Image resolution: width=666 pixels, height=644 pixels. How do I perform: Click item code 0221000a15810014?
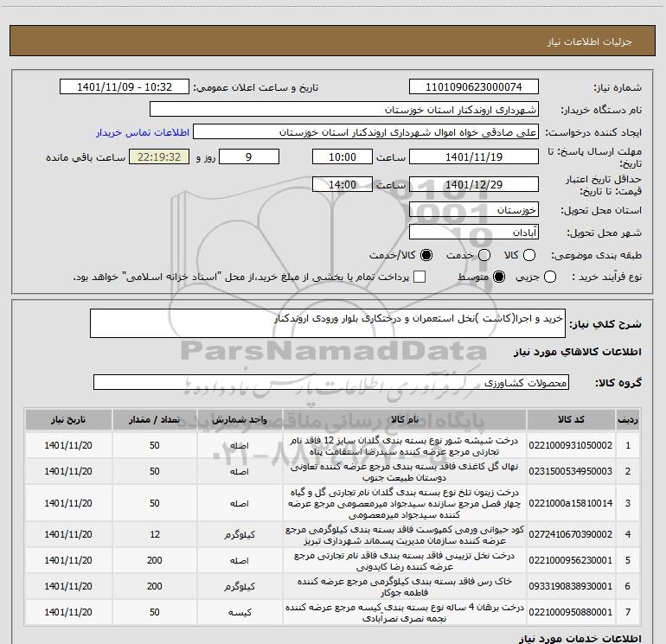tap(571, 503)
